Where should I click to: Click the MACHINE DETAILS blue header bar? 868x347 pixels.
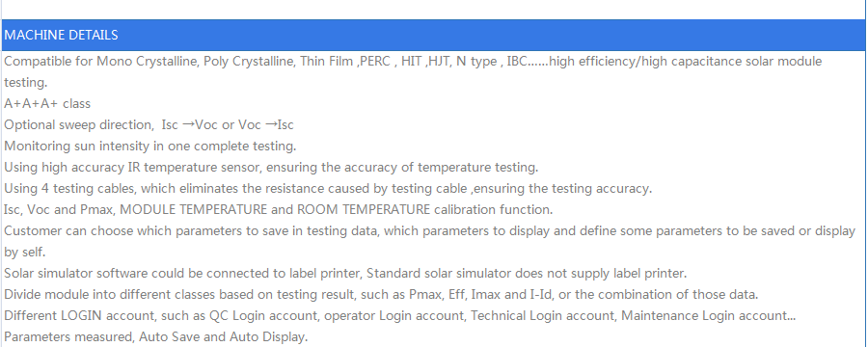[x=433, y=35]
